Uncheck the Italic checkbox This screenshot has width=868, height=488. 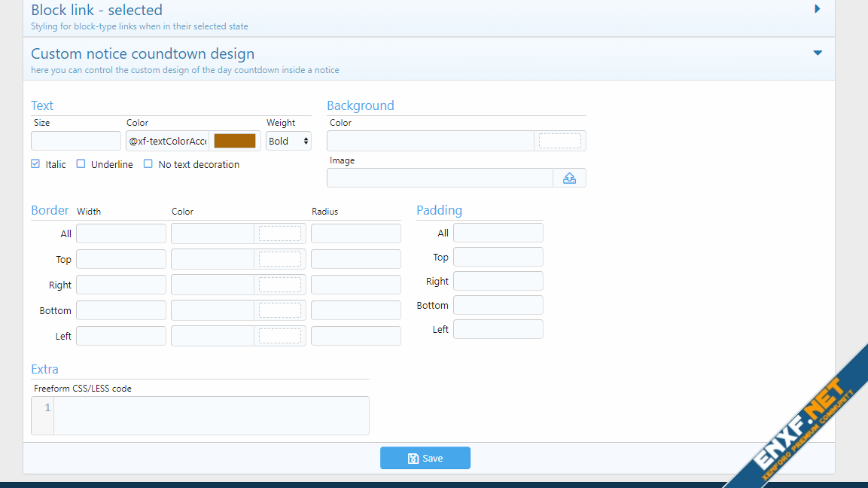(x=35, y=164)
